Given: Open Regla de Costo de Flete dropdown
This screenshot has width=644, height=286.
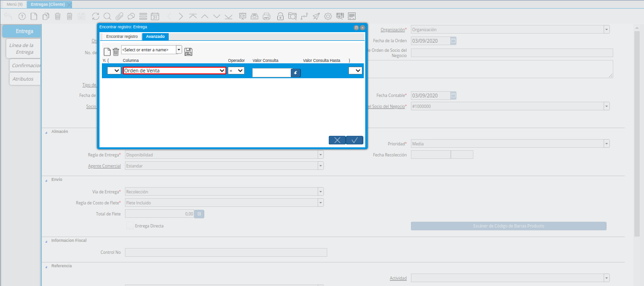Looking at the screenshot, I should coord(321,203).
